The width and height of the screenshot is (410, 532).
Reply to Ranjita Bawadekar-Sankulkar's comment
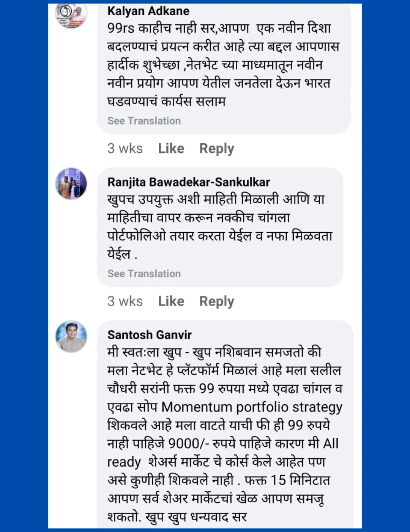click(x=216, y=301)
